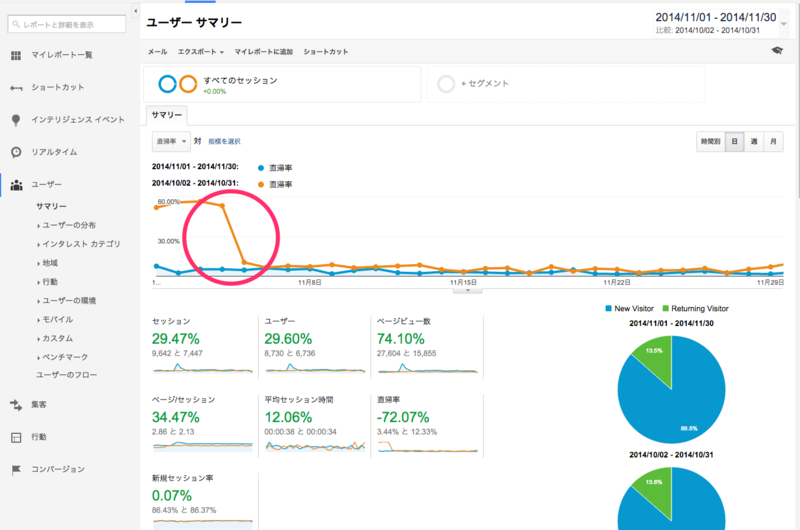Select the サマリー tab above the chart
800x530 pixels.
167,115
